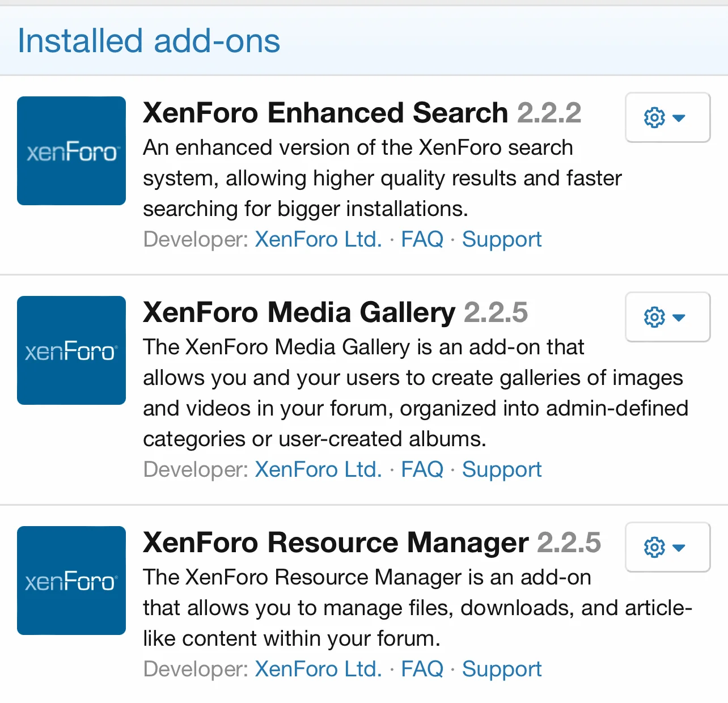Click the XenForo Media Gallery title

299,312
